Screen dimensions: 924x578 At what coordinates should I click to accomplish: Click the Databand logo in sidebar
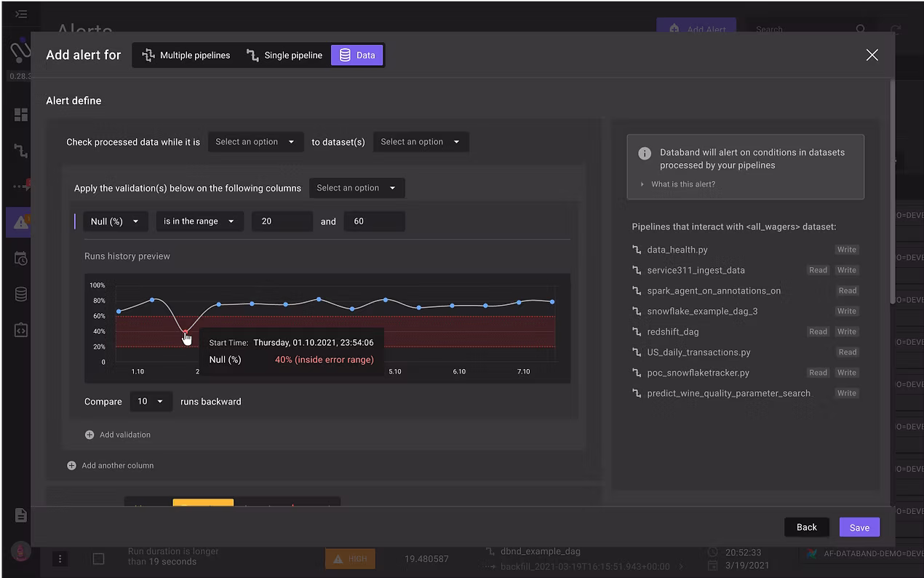pos(20,51)
